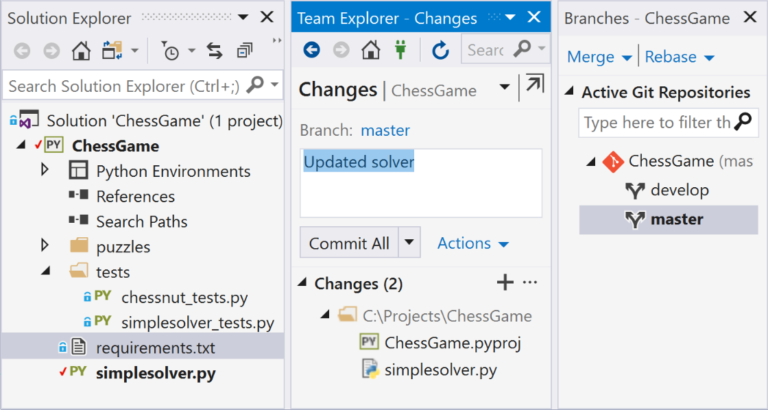768x410 pixels.
Task: Pop out the Changes page with arrow icon
Action: (535, 86)
